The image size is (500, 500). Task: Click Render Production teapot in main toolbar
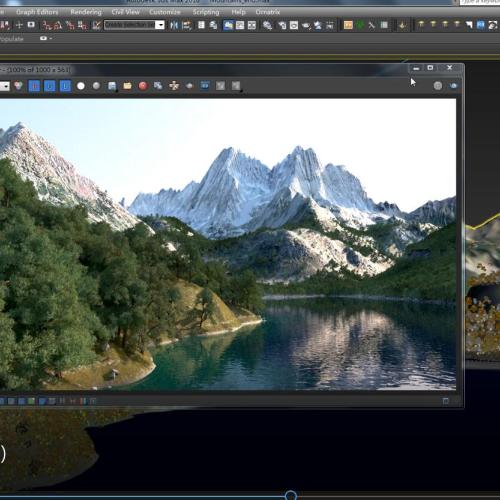(x=306, y=25)
